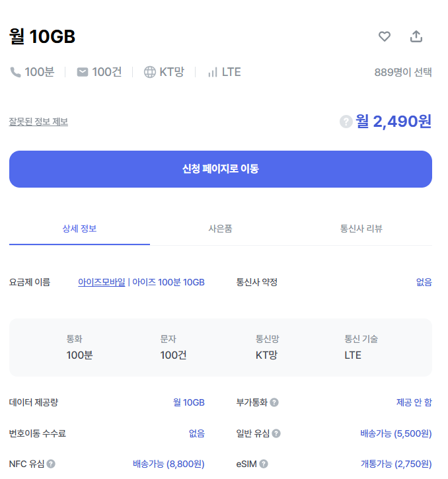Click the 잘못된 정보 제보 link
The height and width of the screenshot is (479, 448).
coord(38,122)
